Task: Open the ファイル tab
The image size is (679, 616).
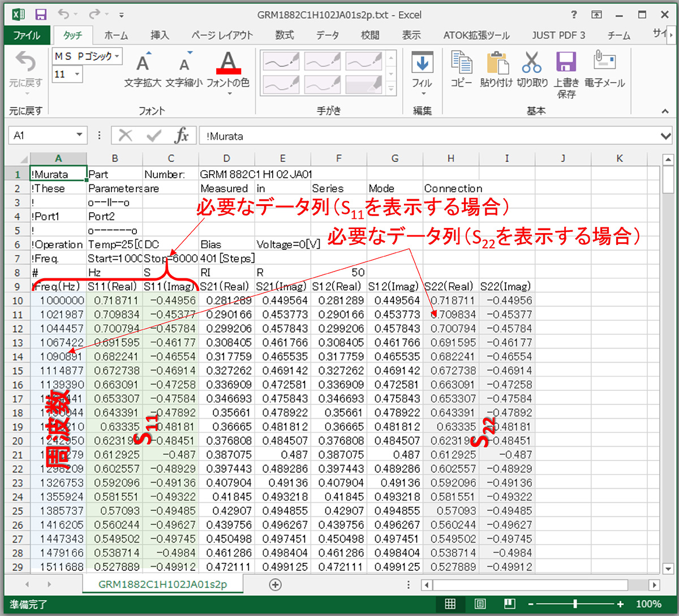Action: pos(27,35)
